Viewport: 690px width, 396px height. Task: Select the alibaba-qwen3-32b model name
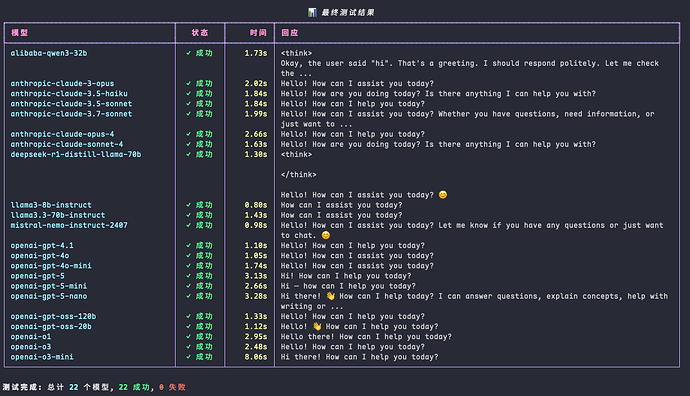coord(49,53)
